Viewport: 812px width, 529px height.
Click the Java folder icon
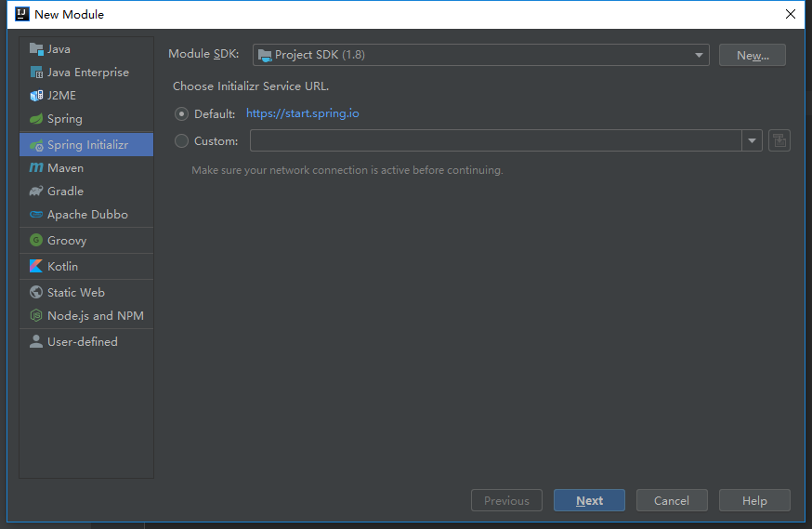click(x=36, y=49)
